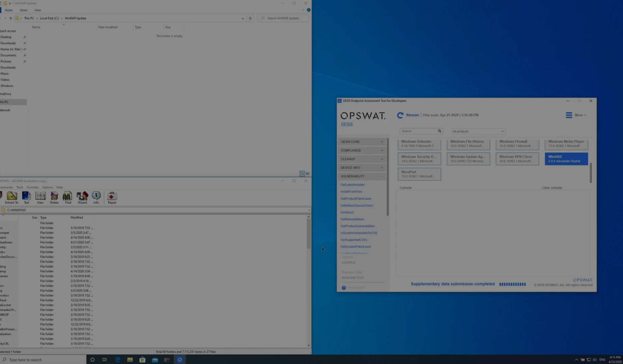Click the OESIS search input field
Image resolution: width=623 pixels, height=364 pixels.
point(418,131)
